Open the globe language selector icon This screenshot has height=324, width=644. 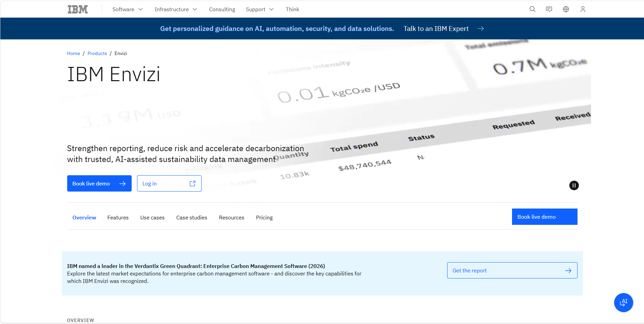tap(566, 9)
